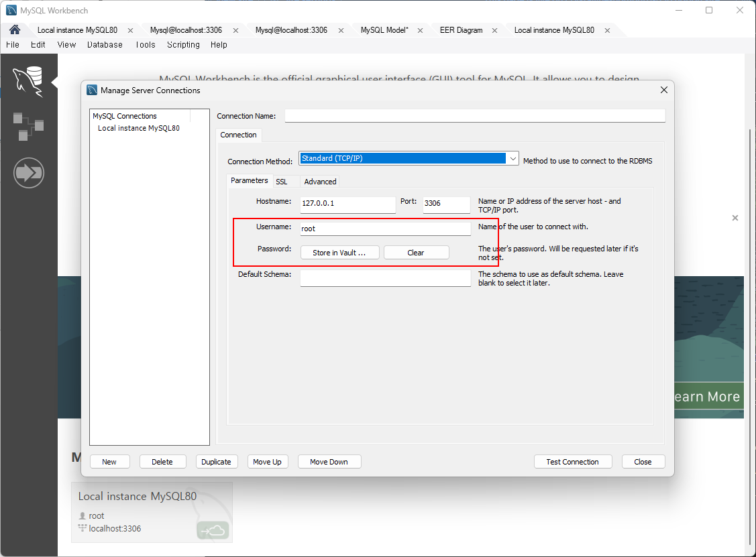Open the View menu
Screen dimensions: 756x557
66,45
